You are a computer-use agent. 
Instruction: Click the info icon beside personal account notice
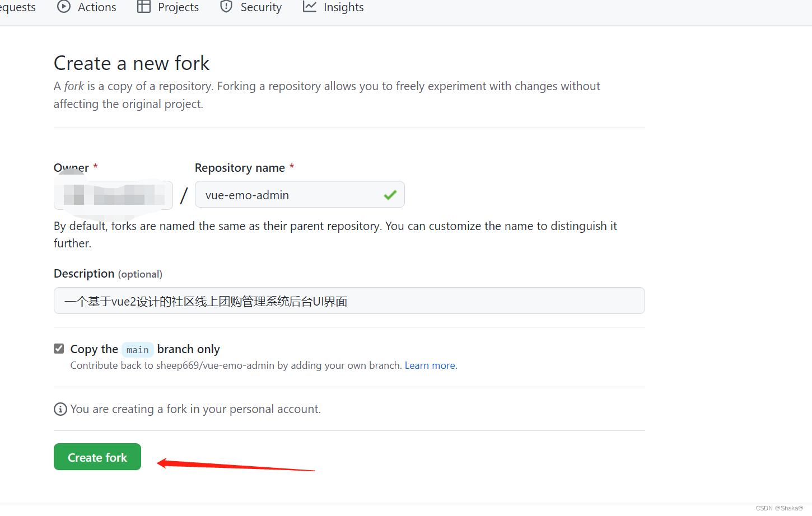[60, 409]
